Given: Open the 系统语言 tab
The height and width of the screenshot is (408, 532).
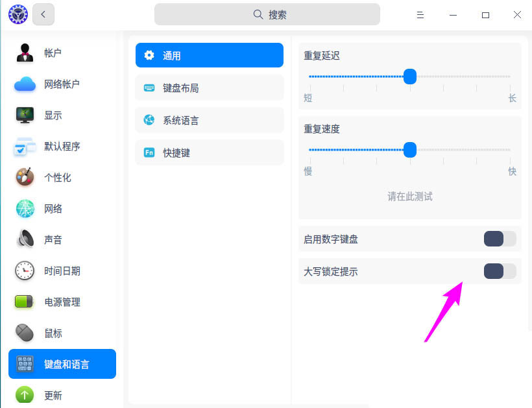Looking at the screenshot, I should pos(209,120).
